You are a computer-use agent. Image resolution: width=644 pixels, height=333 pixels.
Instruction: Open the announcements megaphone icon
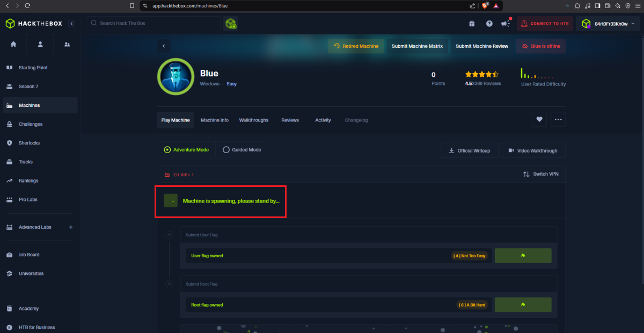click(506, 24)
